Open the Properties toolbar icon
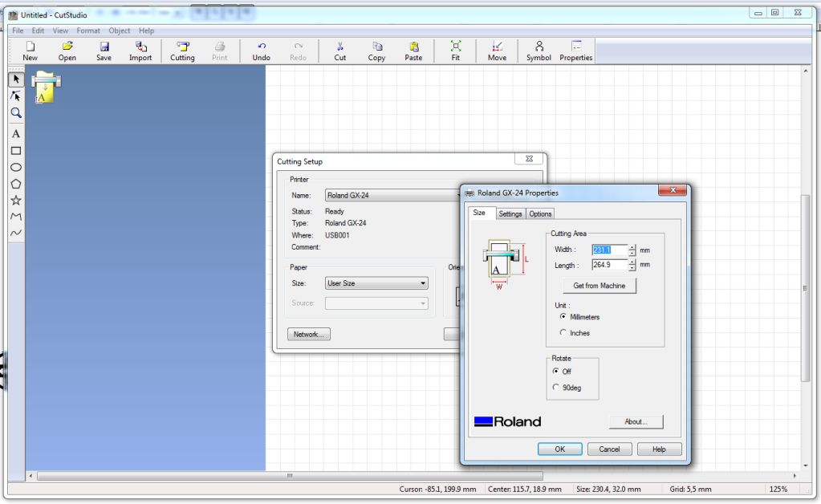821x504 pixels. coord(576,51)
